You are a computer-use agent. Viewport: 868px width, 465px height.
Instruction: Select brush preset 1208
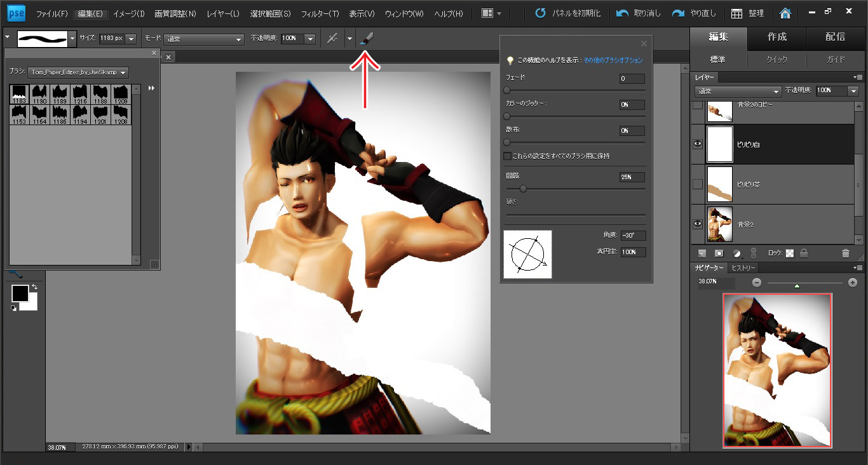click(121, 115)
